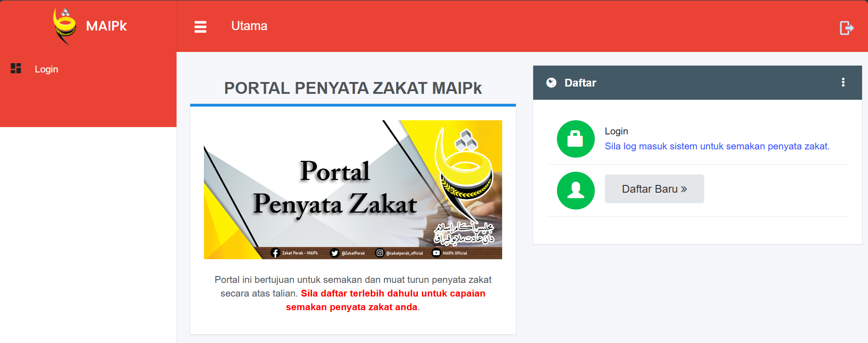Click the red 'Sila daftar terlebih dahulu' text
This screenshot has width=868, height=343.
(x=393, y=294)
